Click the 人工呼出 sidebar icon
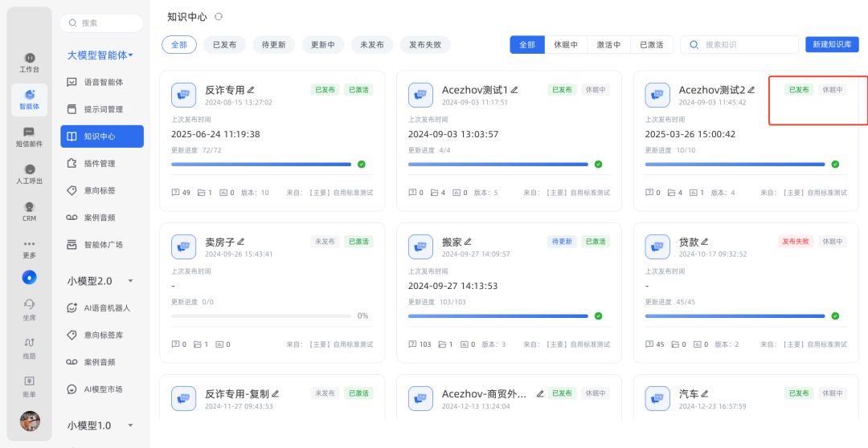This screenshot has width=868, height=448. (29, 173)
